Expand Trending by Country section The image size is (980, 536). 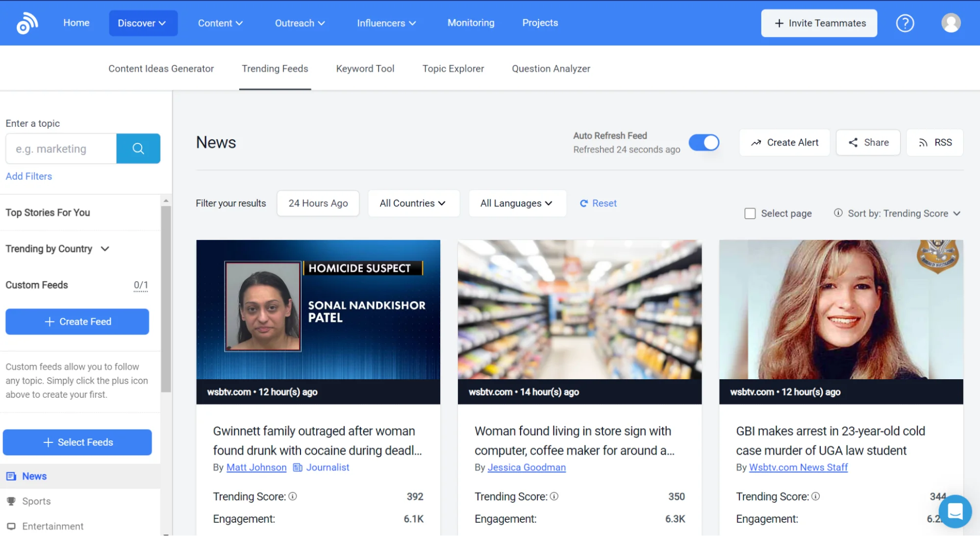(x=57, y=249)
